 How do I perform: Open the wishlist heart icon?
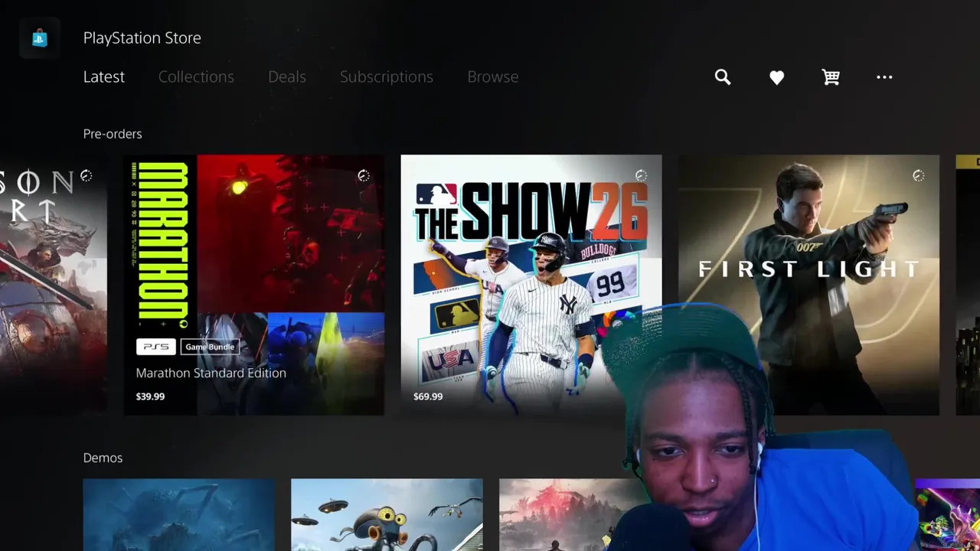(776, 77)
